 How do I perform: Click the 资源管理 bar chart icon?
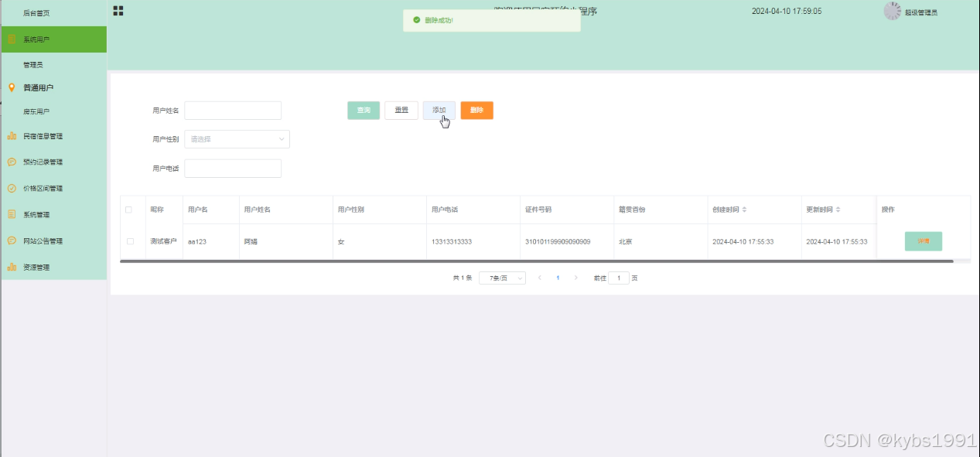(12, 267)
